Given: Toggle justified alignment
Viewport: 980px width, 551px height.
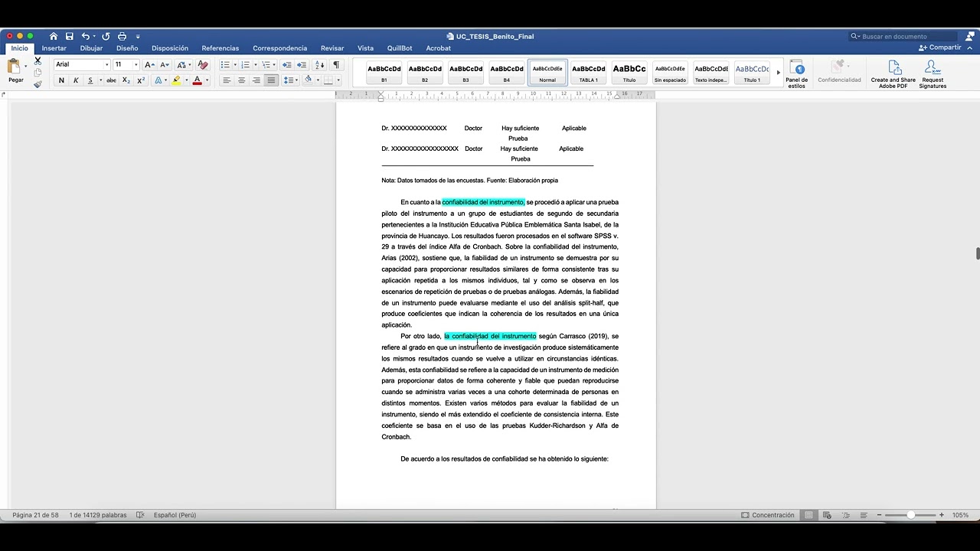Looking at the screenshot, I should click(271, 80).
